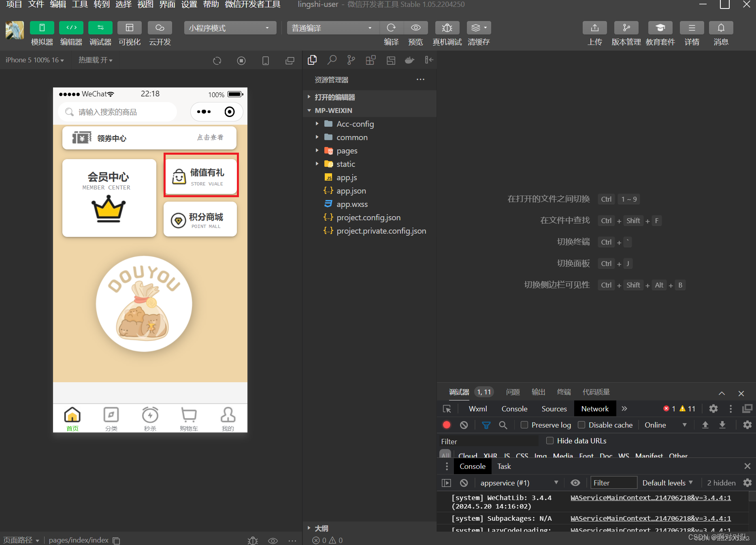Toggle the editor (编辑器) panel button
This screenshot has width=756, height=545.
(x=71, y=28)
